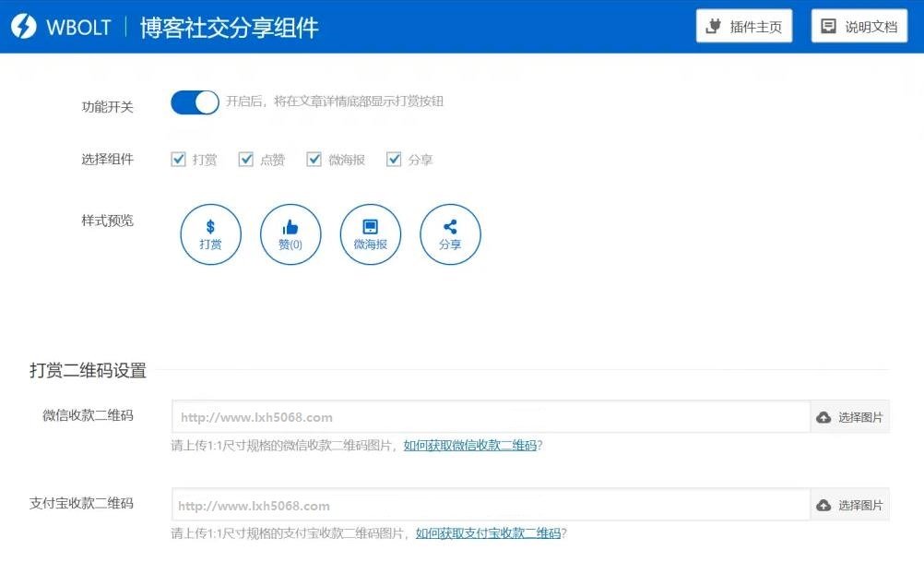The image size is (924, 586).
Task: Uncheck the 打赏 component checkbox
Action: (178, 159)
